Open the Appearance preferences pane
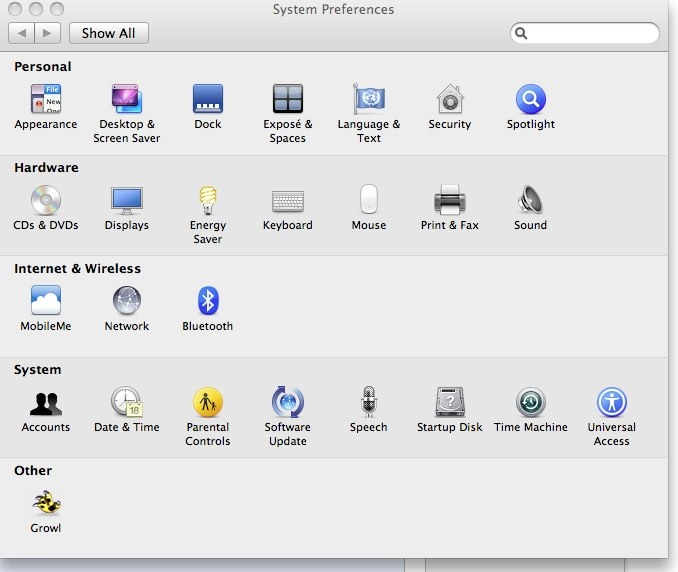 [x=45, y=100]
